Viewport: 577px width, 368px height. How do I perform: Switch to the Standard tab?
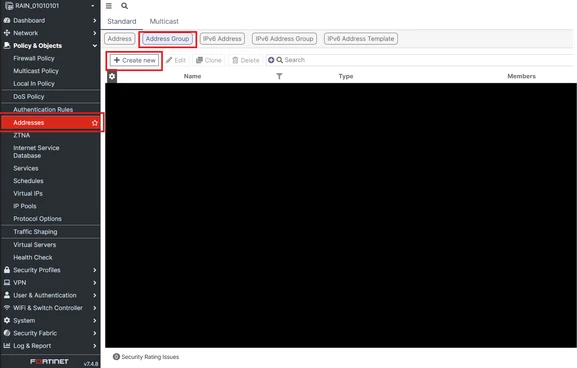point(122,21)
